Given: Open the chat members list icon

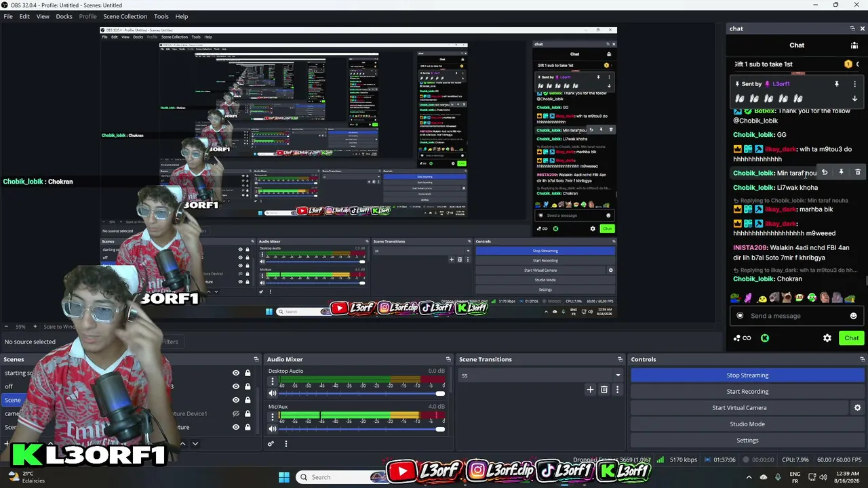Looking at the screenshot, I should pos(854,45).
